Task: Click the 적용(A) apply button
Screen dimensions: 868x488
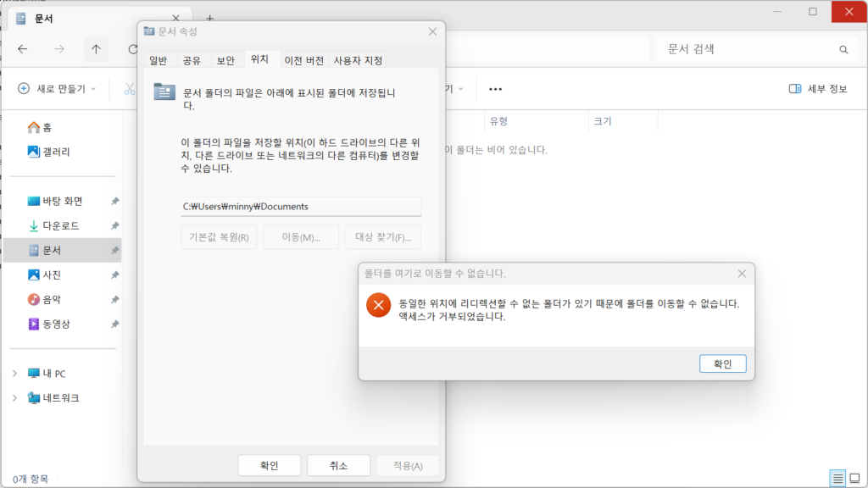Action: [408, 465]
